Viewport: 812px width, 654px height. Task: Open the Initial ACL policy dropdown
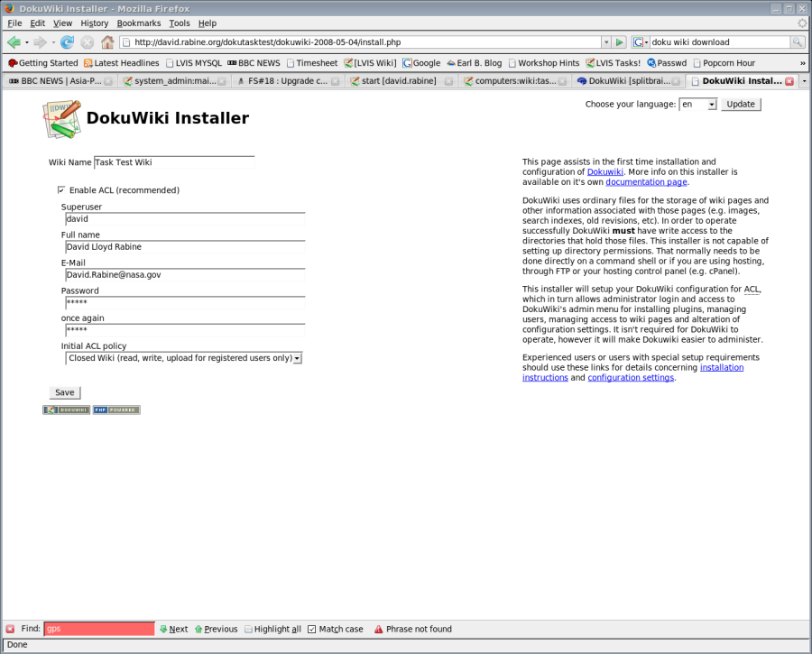click(298, 358)
